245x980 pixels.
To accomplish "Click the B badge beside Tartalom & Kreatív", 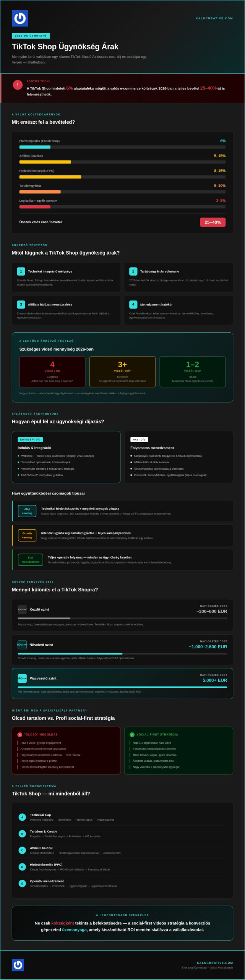I will [x=22, y=833].
